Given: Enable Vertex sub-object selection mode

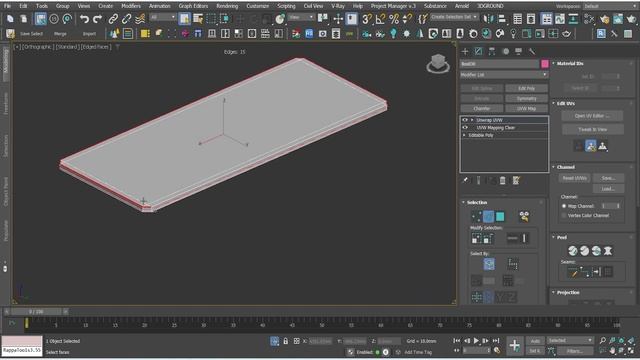Looking at the screenshot, I should [476, 216].
